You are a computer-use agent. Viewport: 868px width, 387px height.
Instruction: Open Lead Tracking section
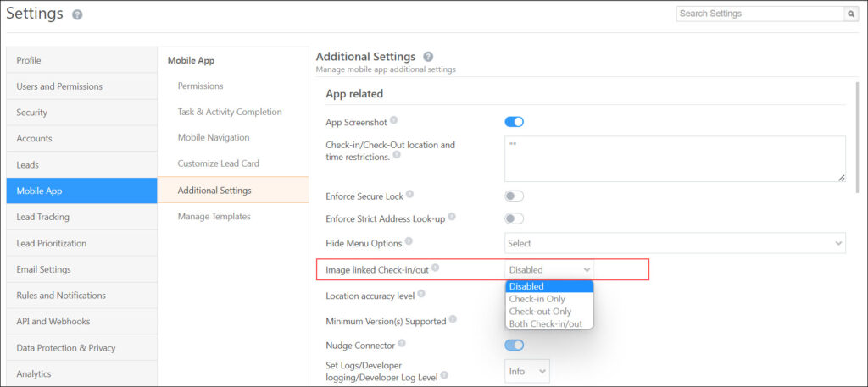[x=82, y=217]
